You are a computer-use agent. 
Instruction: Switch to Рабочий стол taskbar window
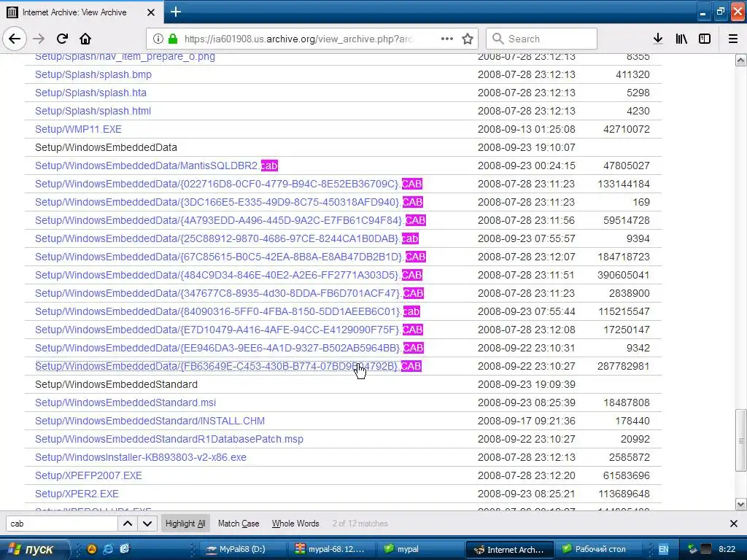(x=600, y=549)
